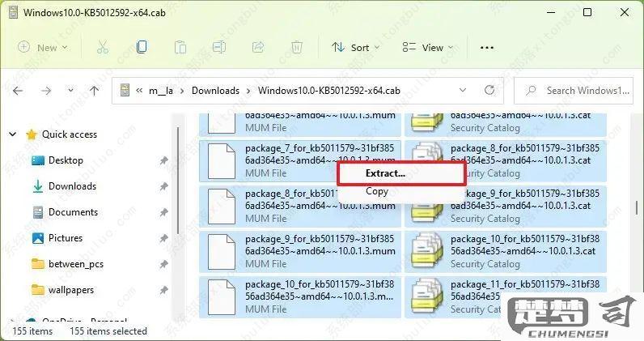Click '155 items' count in status bar
The height and width of the screenshot is (341, 644).
[x=32, y=331]
